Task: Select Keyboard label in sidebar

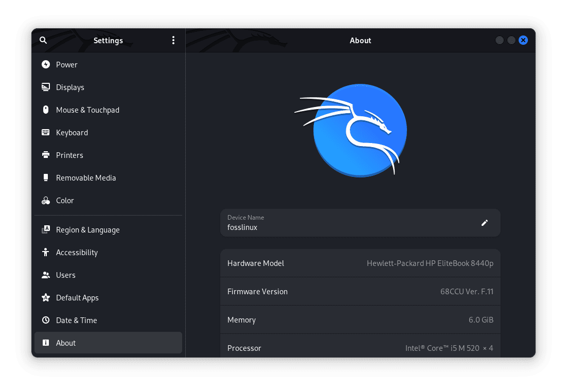Action: (72, 133)
